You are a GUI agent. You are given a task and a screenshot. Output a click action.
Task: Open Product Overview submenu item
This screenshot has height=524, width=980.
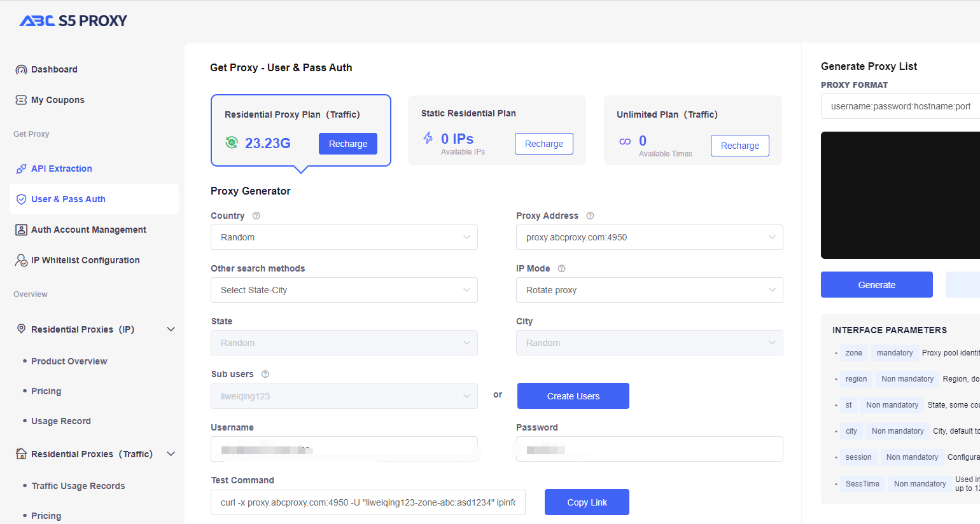[69, 361]
